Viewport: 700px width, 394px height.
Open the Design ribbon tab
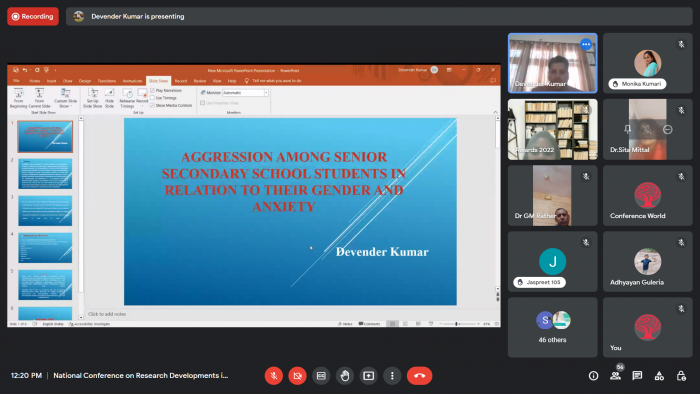(85, 81)
